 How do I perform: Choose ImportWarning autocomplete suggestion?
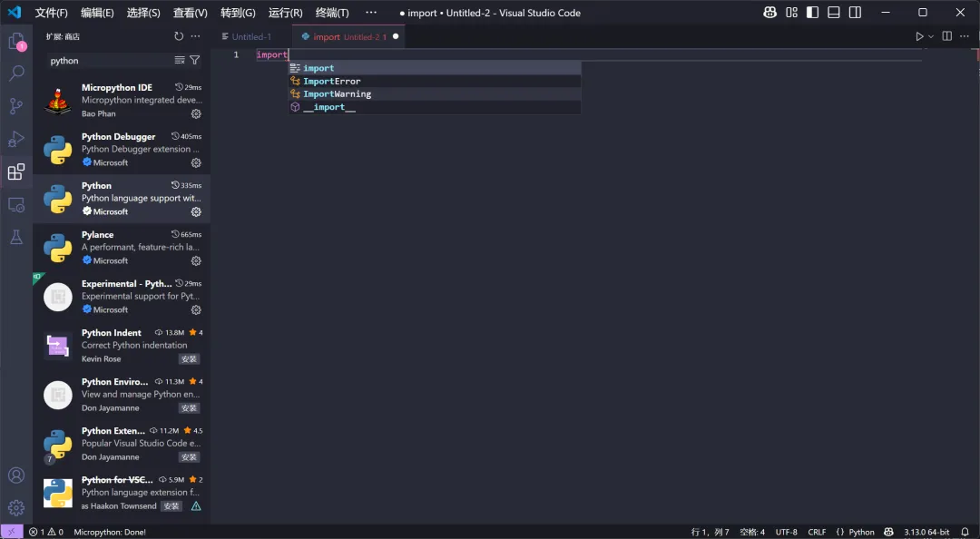[435, 93]
